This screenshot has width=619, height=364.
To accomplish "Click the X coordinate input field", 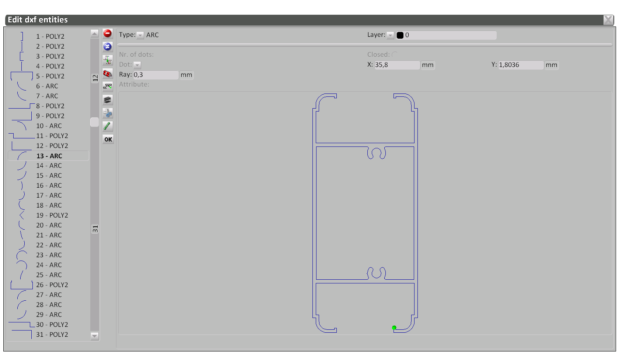I will [397, 65].
